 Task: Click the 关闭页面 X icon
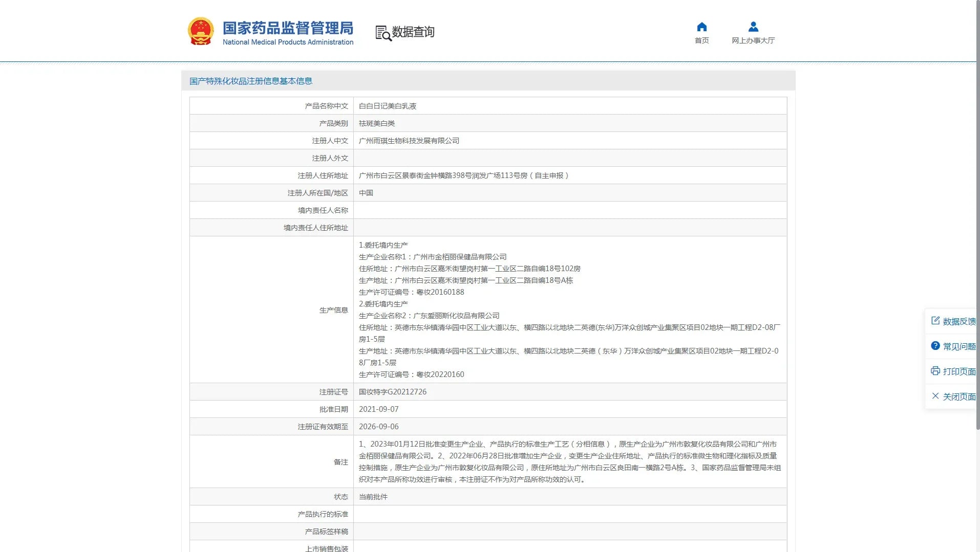point(935,396)
